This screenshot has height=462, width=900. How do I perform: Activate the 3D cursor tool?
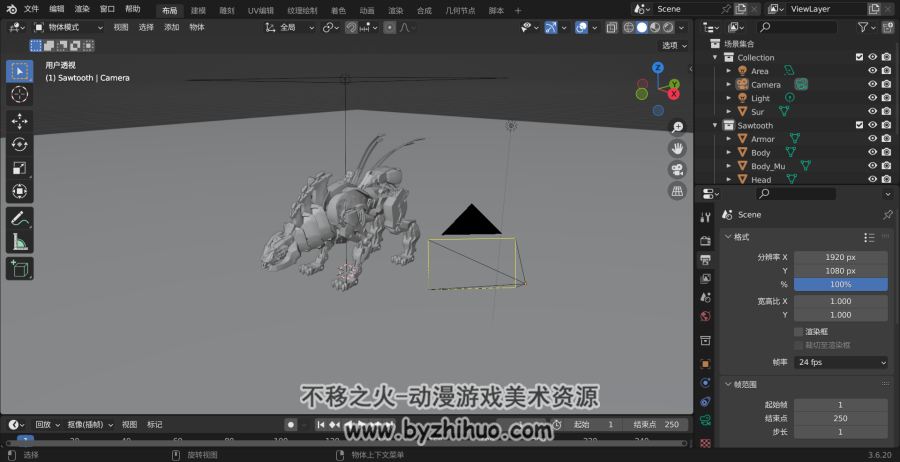(20, 94)
